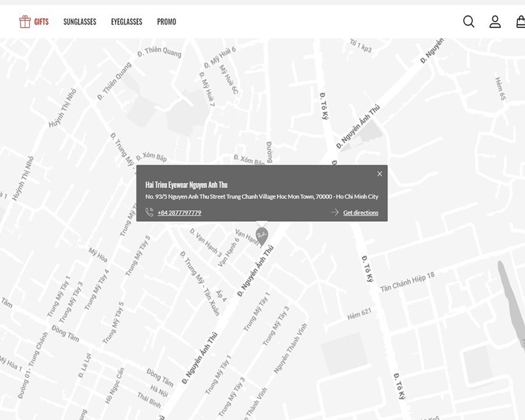Open the GIFTS menu item
The height and width of the screenshot is (420, 525).
41,22
